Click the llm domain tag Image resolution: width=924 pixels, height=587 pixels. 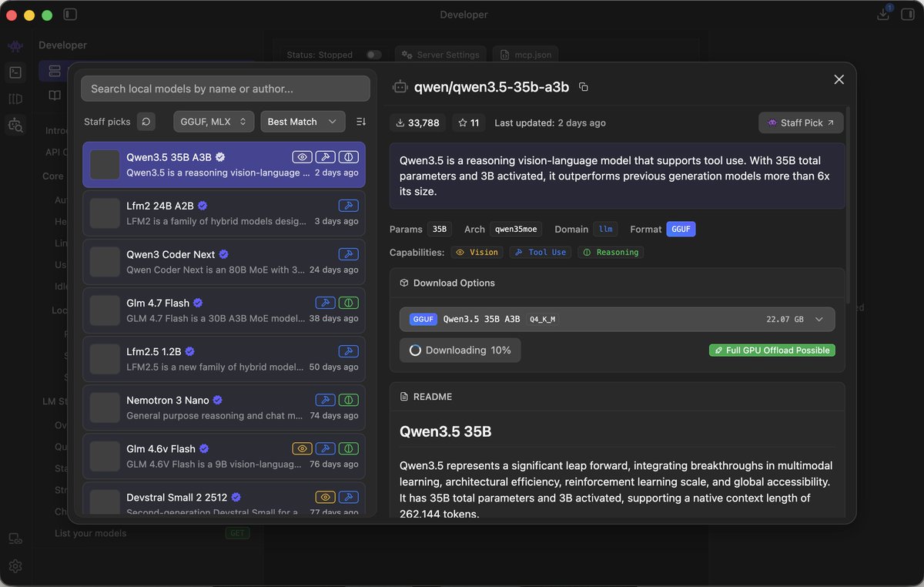[606, 229]
